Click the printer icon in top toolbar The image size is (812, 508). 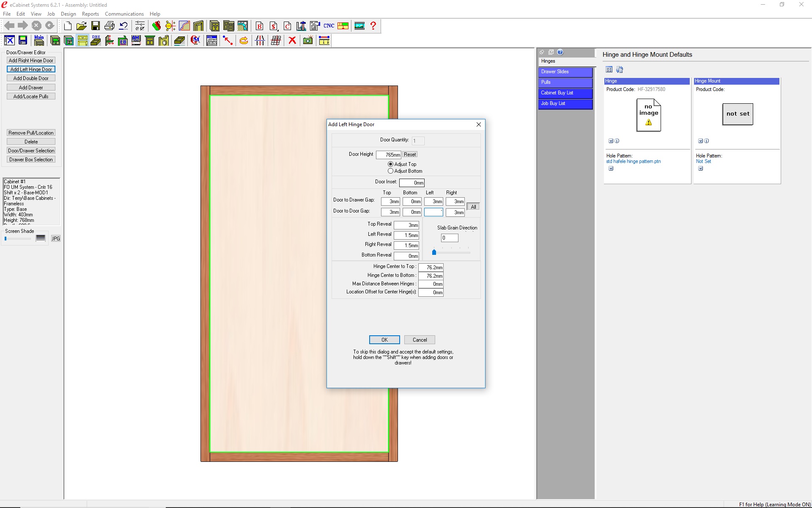(x=110, y=26)
